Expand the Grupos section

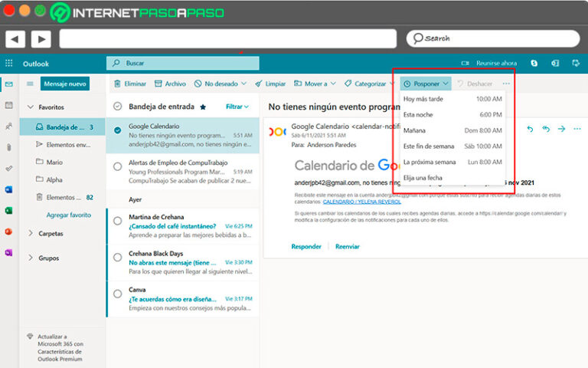tap(31, 258)
